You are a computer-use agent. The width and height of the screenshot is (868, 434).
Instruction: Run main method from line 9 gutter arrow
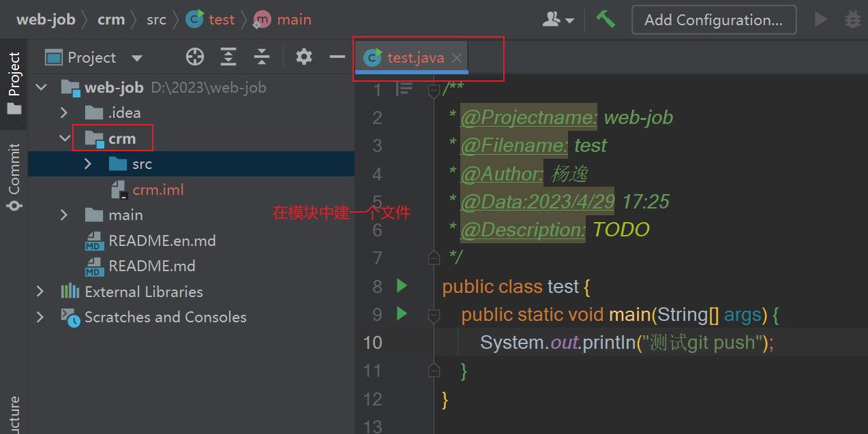[402, 314]
